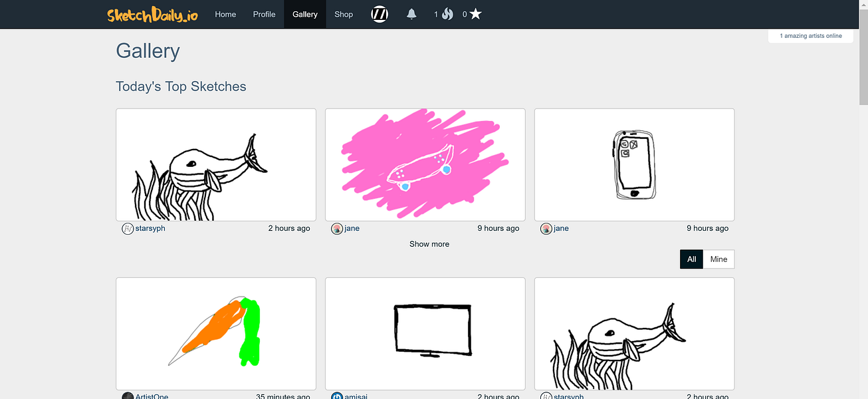
Task: Select the All filter button
Action: click(691, 259)
